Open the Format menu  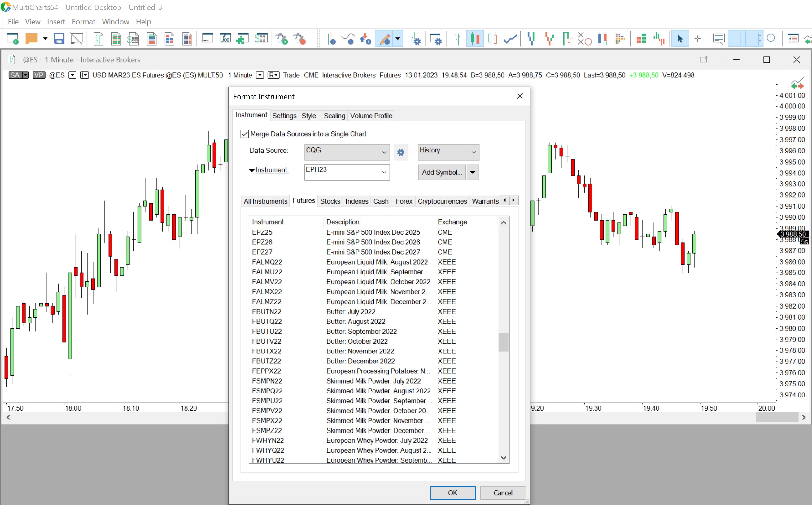[x=83, y=22]
